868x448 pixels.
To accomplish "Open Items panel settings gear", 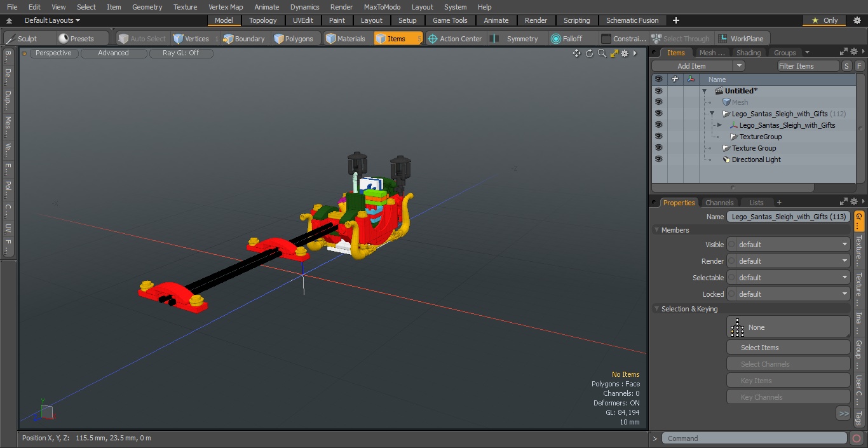I will coord(853,52).
